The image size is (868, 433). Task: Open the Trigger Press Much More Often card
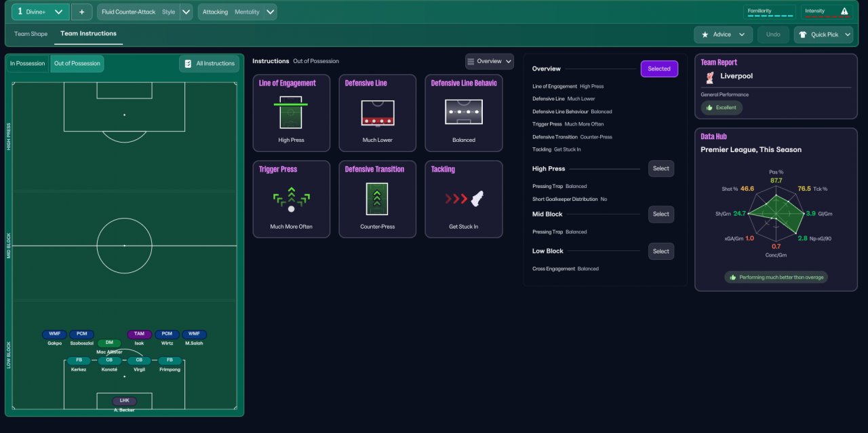point(292,199)
